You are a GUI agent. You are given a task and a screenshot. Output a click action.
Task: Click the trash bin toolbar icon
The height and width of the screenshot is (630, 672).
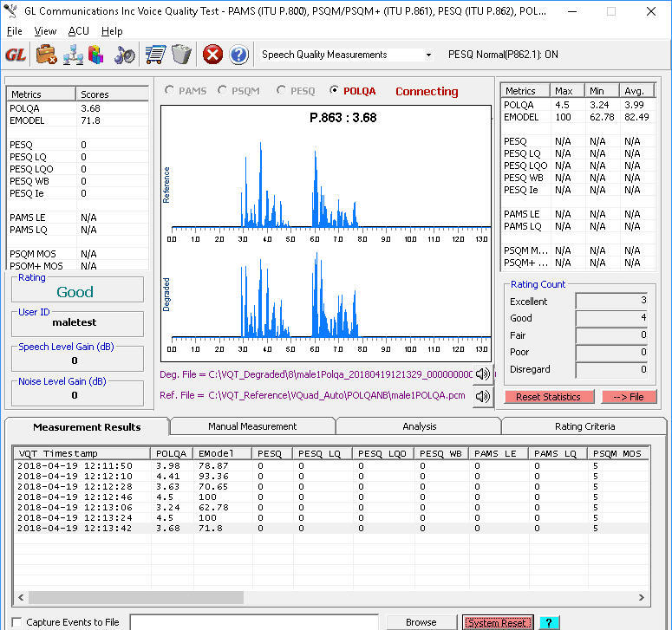click(181, 55)
